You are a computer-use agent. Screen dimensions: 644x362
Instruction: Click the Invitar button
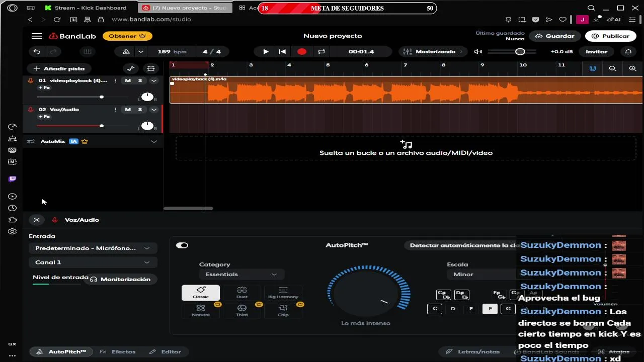coord(596,51)
